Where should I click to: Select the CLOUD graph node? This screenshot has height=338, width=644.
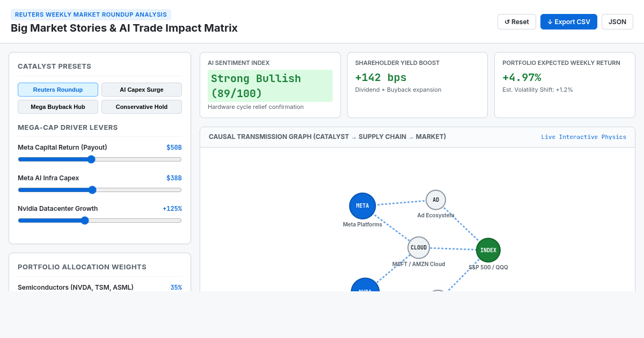tap(419, 248)
